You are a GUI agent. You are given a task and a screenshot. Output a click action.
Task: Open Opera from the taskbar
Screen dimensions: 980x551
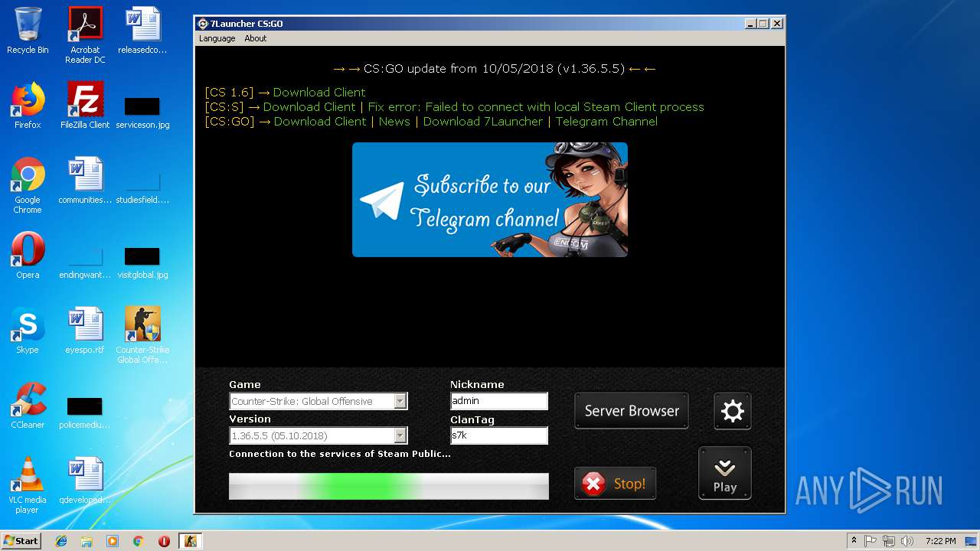point(164,541)
